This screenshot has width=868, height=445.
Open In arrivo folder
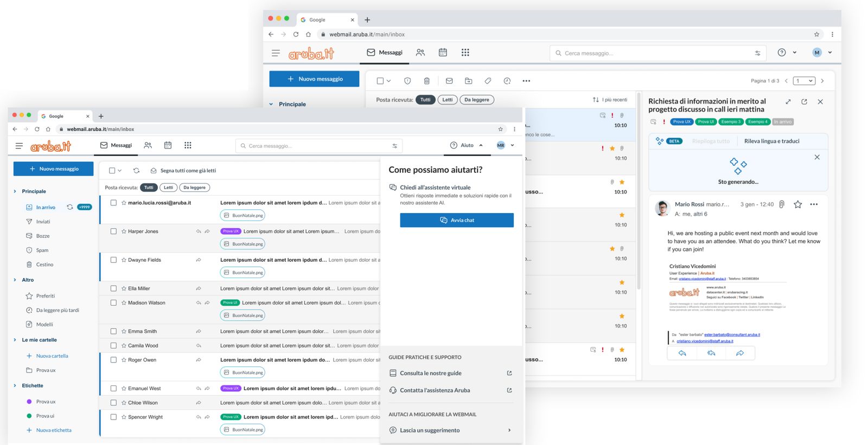click(46, 208)
